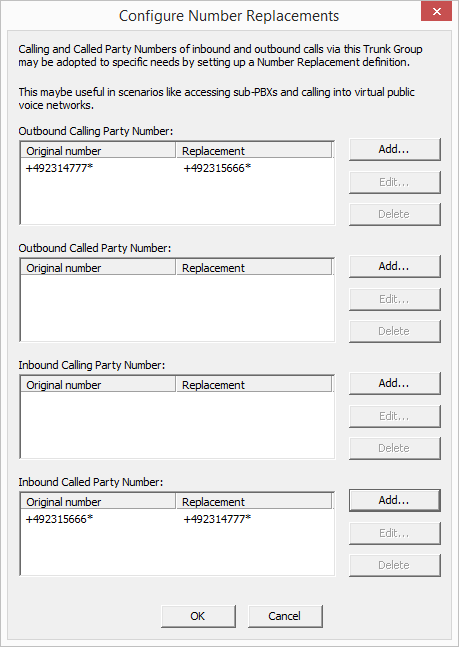The width and height of the screenshot is (459, 647).
Task: Add an Inbound Called Party Number replacement
Action: [395, 500]
